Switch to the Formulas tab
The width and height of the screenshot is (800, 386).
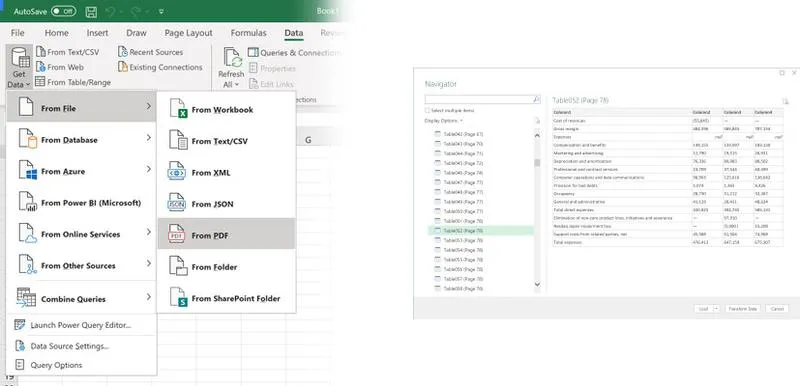(248, 33)
